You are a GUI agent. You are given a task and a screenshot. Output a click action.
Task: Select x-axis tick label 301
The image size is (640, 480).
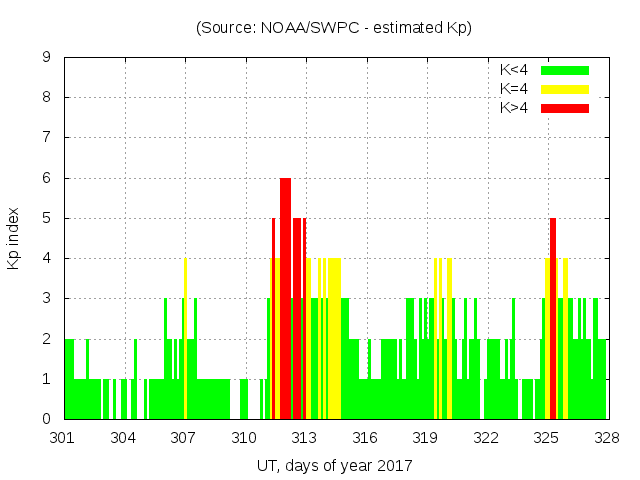[63, 438]
